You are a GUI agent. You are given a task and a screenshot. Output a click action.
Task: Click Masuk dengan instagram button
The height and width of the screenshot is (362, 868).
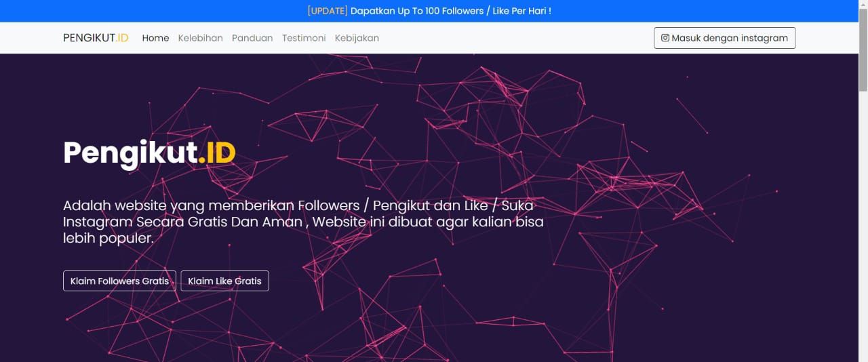coord(724,38)
